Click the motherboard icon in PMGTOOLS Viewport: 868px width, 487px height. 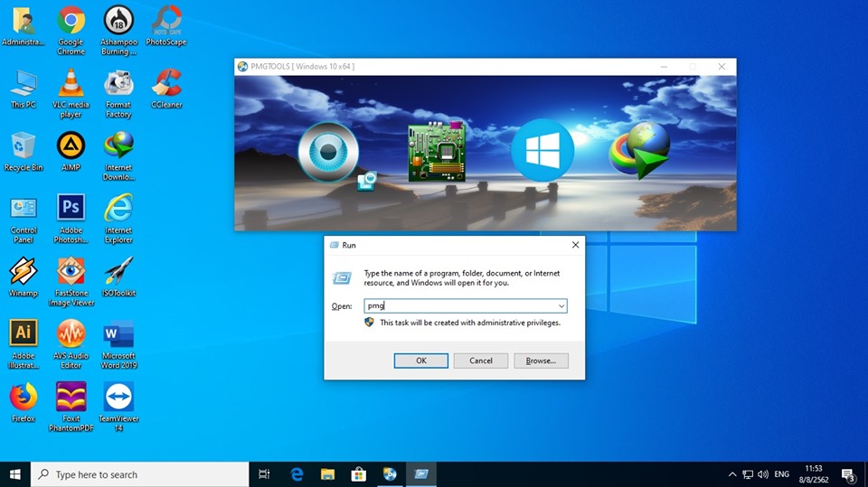(x=437, y=152)
